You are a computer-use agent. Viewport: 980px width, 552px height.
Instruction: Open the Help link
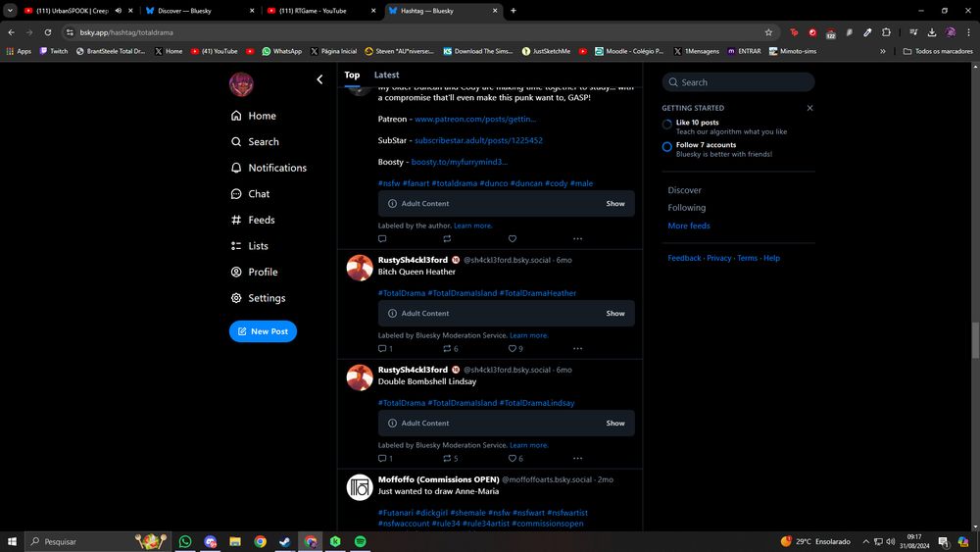coord(771,258)
